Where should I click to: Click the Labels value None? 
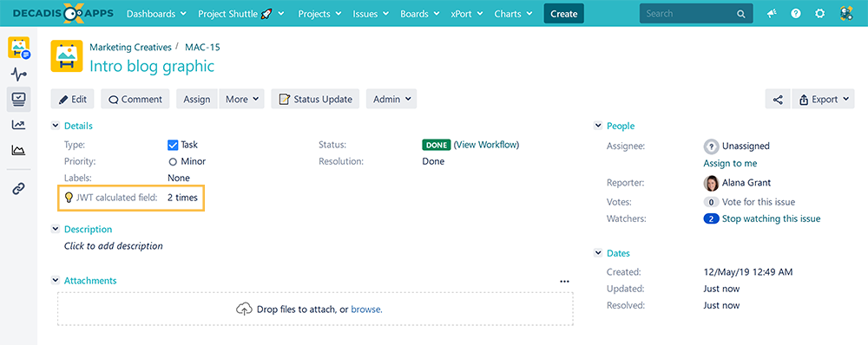(179, 178)
